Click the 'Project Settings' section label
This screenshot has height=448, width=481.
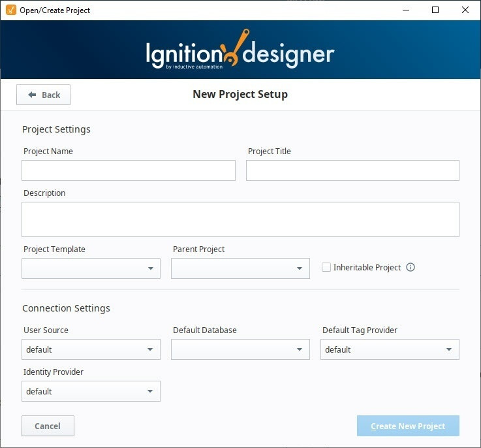click(56, 129)
